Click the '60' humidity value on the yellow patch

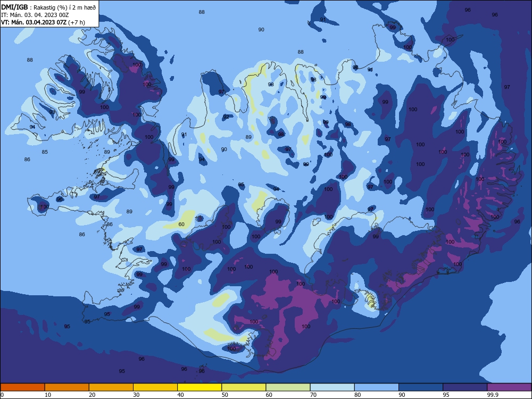point(181,225)
